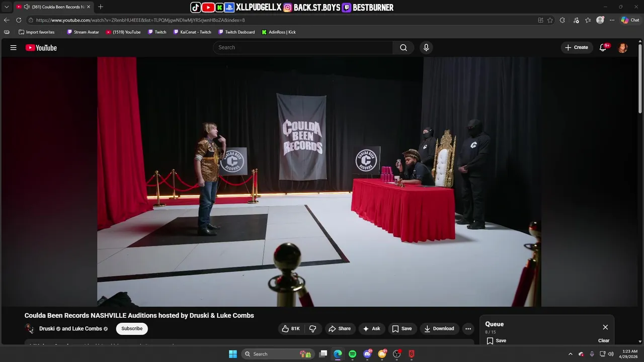Viewport: 644px width, 362px height.
Task: Open Task View on the taskbar
Action: (x=324, y=354)
